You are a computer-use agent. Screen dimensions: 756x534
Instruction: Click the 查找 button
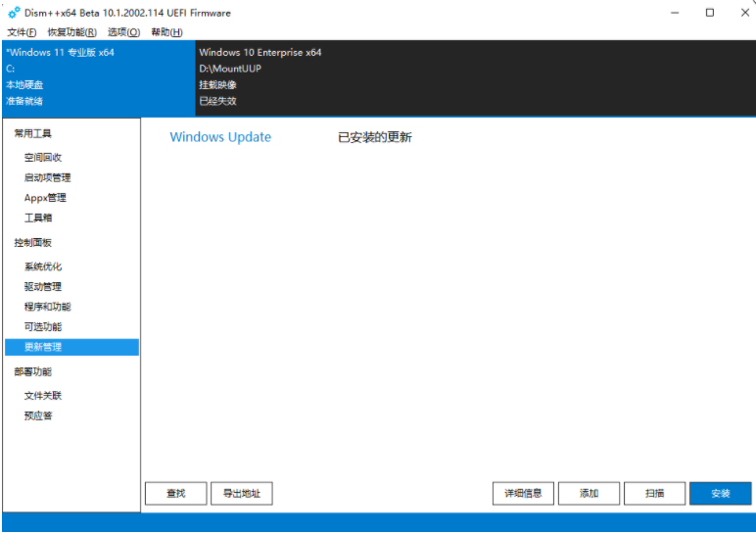pyautogui.click(x=176, y=494)
